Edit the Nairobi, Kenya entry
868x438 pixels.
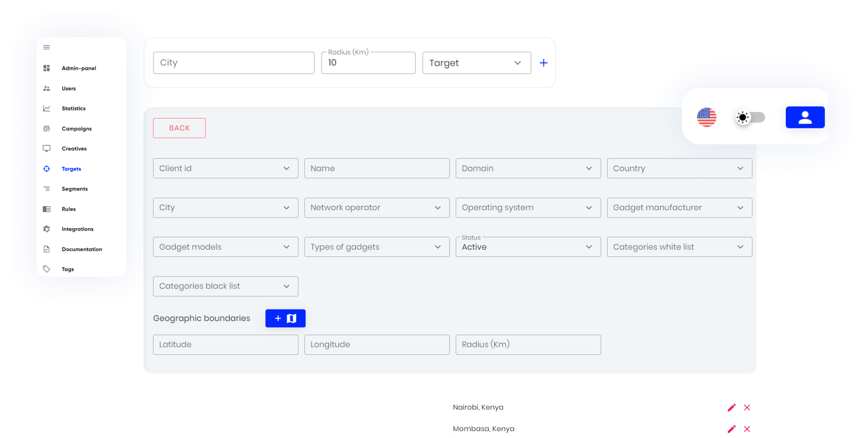click(x=731, y=407)
